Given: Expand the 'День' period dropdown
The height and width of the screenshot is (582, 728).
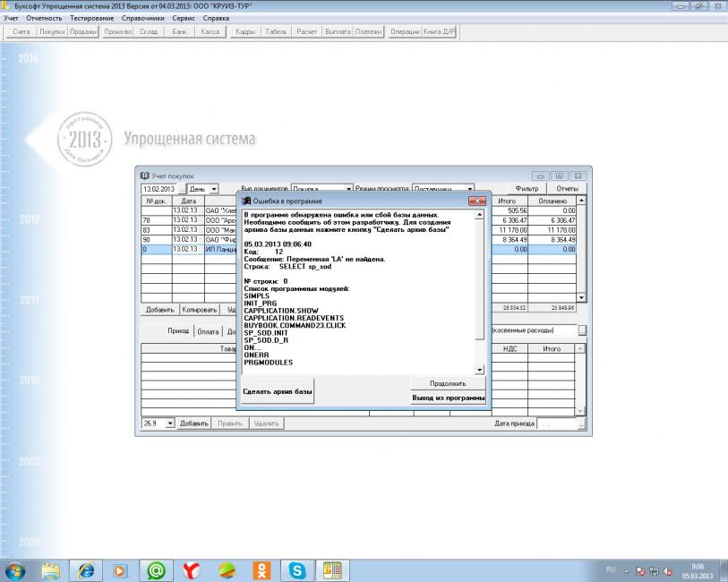Looking at the screenshot, I should click(214, 189).
